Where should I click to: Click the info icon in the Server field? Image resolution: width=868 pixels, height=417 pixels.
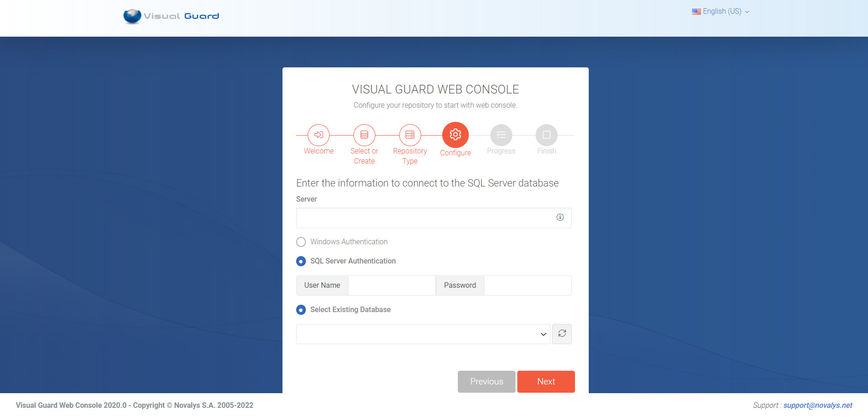[559, 217]
